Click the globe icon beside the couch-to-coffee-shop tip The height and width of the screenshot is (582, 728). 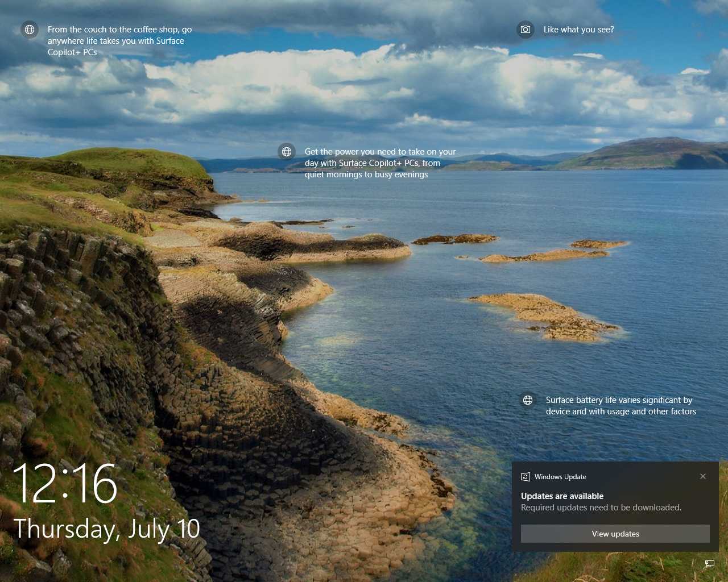(30, 30)
